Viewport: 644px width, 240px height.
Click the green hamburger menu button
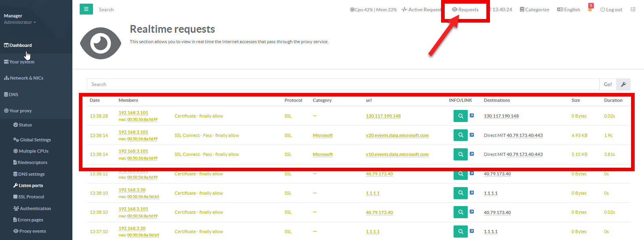[86, 9]
